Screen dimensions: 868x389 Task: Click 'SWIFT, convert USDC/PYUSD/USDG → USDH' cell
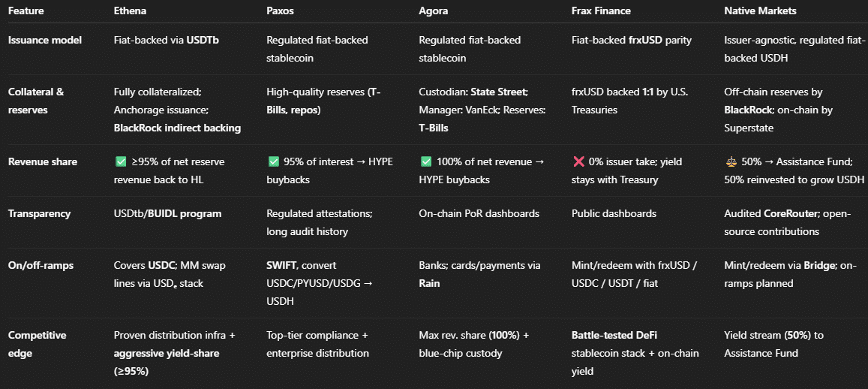[320, 283]
